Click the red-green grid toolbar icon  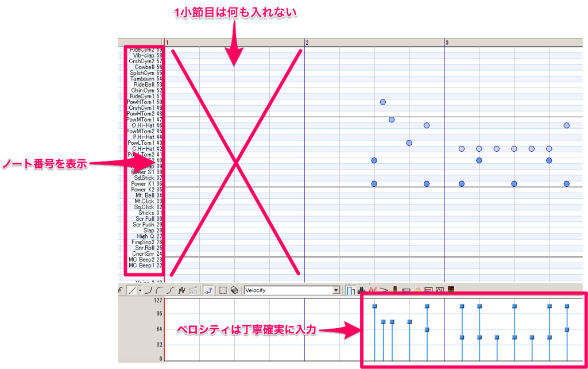451,290
